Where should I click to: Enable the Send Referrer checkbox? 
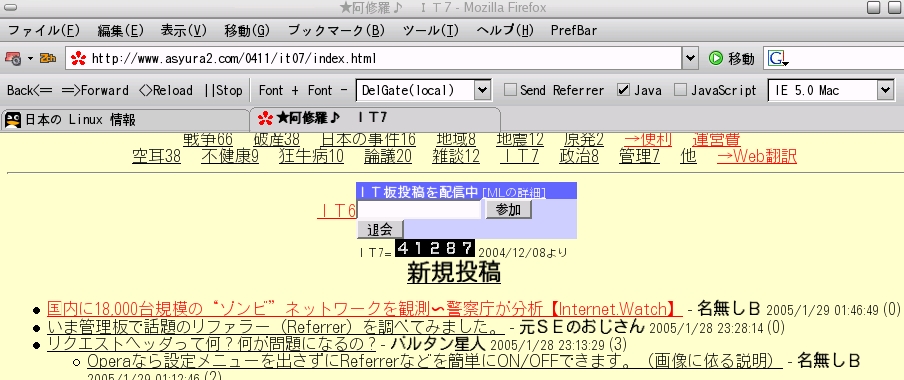(510, 90)
